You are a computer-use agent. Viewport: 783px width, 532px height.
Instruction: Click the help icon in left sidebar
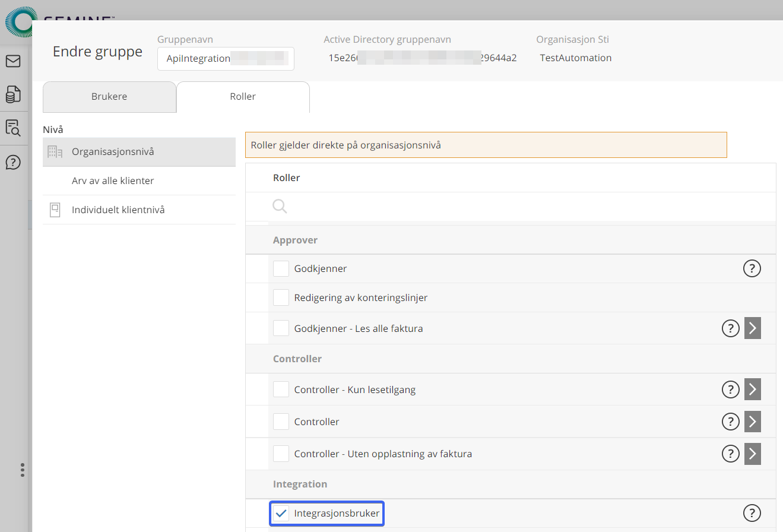13,162
